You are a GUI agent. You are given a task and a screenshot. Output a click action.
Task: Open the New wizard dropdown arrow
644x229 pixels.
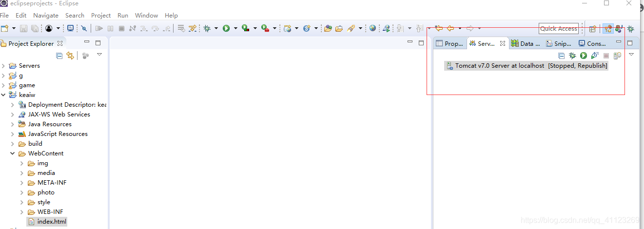click(13, 28)
